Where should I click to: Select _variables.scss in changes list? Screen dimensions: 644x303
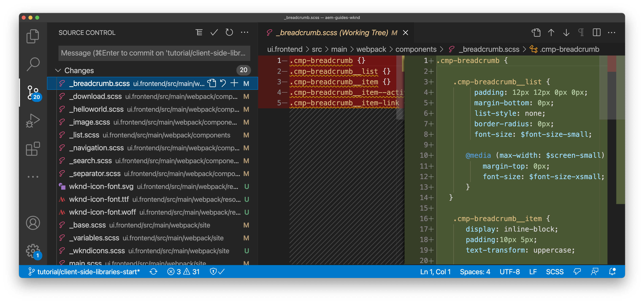[153, 238]
